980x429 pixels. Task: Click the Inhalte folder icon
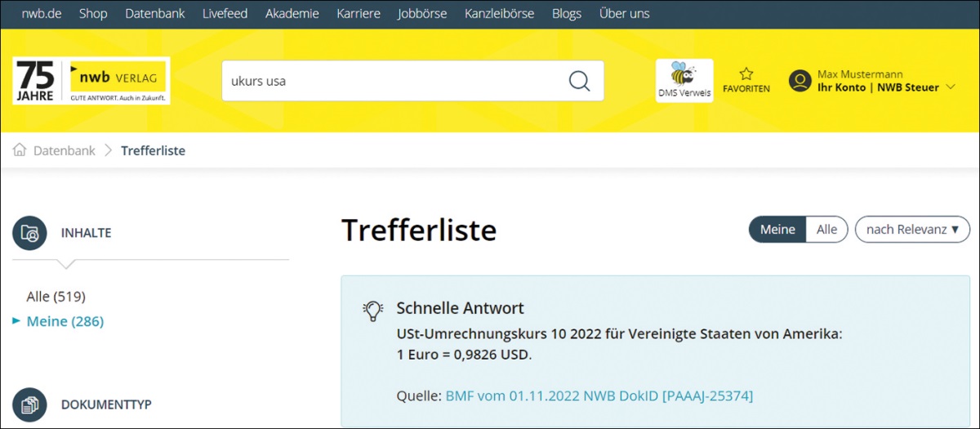click(30, 233)
